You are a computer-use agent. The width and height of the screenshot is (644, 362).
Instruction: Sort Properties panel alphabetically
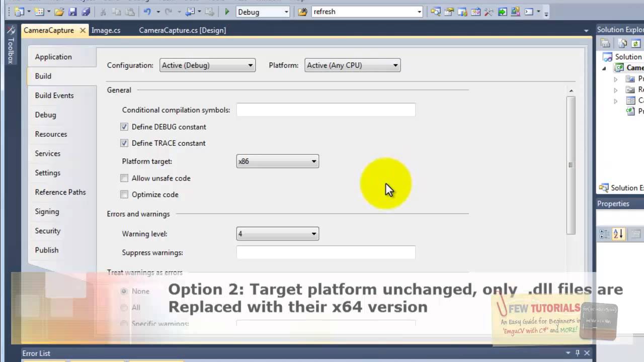[x=618, y=234]
